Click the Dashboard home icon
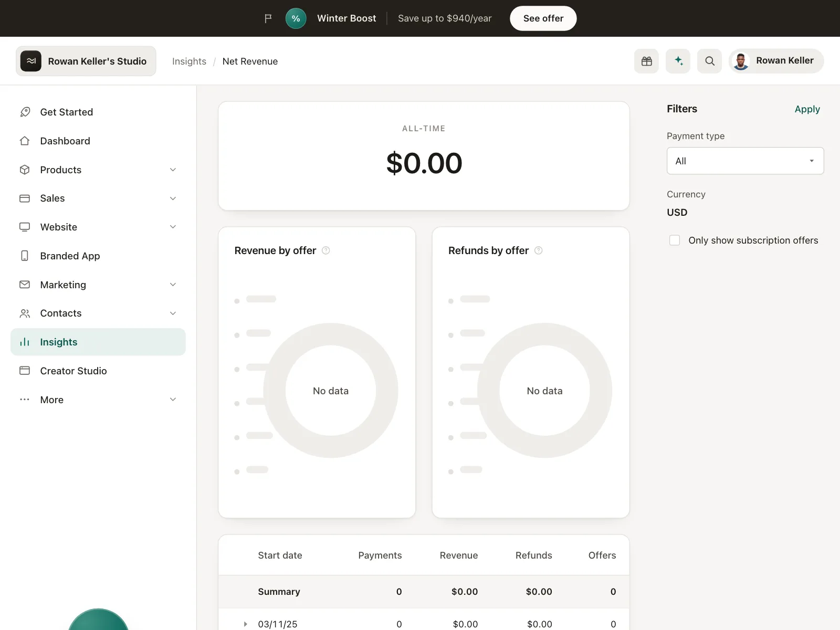This screenshot has width=840, height=630. pyautogui.click(x=25, y=141)
